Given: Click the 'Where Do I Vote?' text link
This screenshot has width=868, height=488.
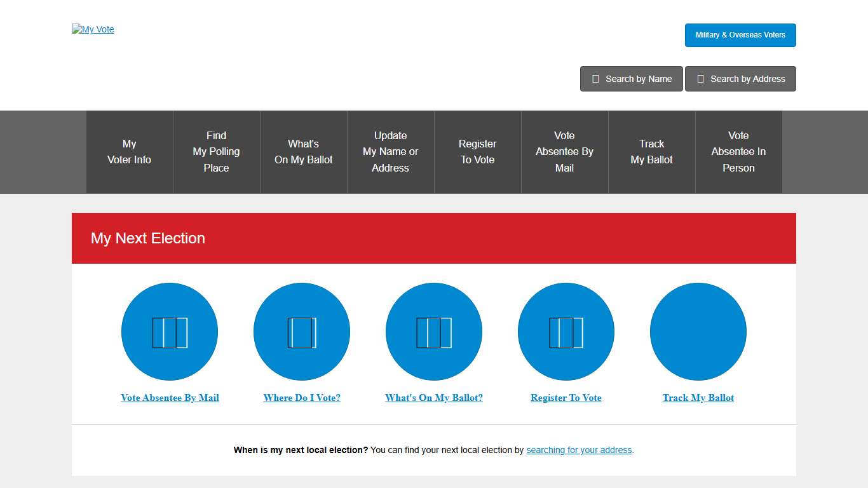Looking at the screenshot, I should (x=302, y=398).
